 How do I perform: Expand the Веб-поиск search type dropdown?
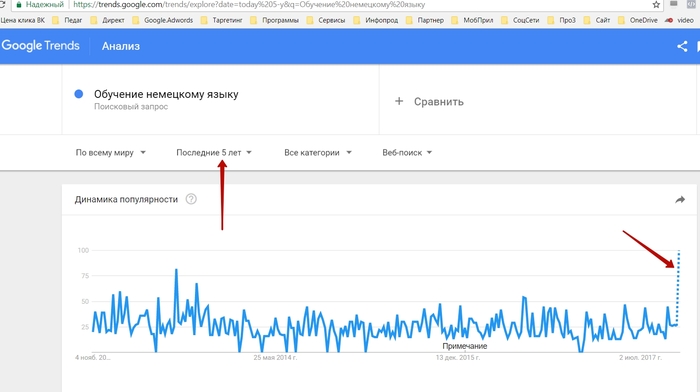407,153
